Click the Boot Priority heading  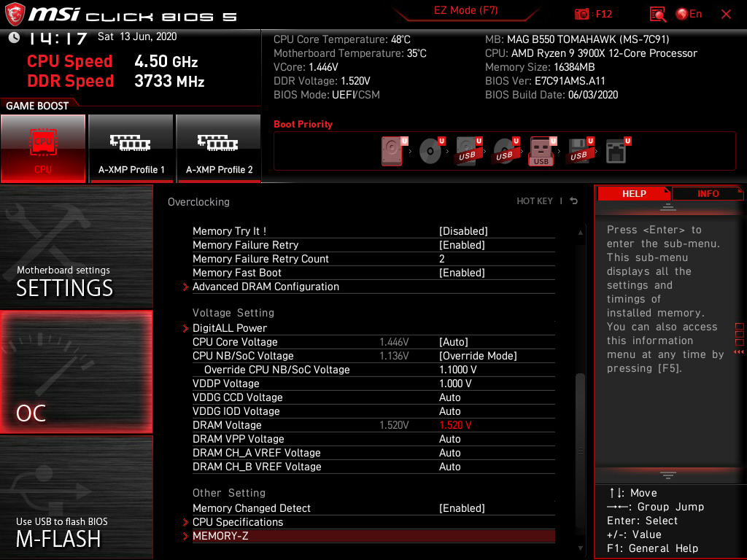(303, 124)
